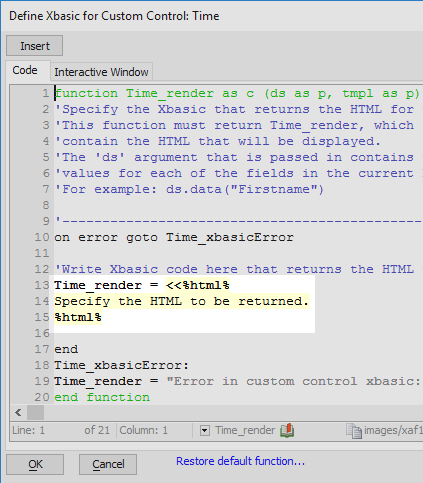Click the left scroll arrow of horizontal scrollbar
This screenshot has width=423, height=483.
pyautogui.click(x=18, y=413)
